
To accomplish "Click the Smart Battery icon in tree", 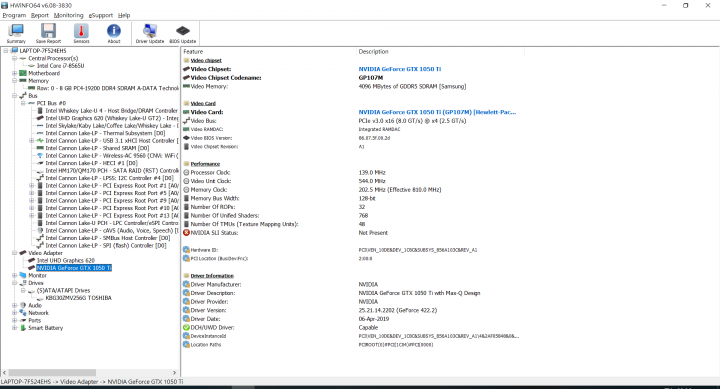I will pyautogui.click(x=23, y=327).
